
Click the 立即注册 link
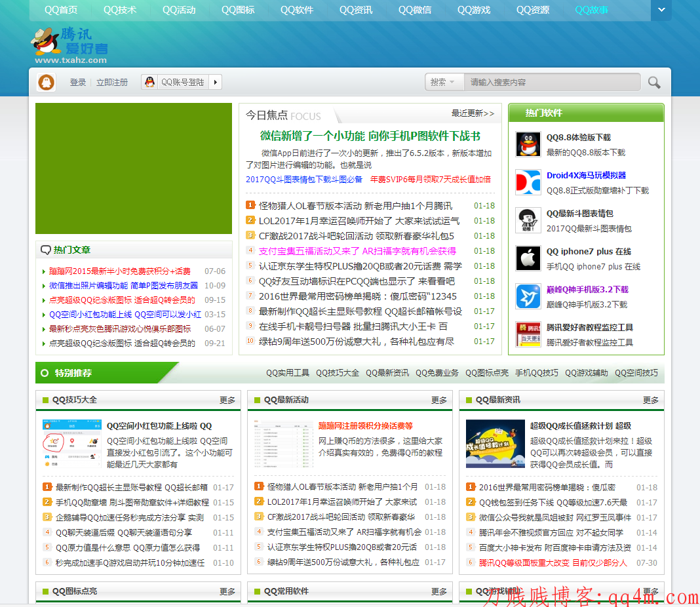click(x=112, y=83)
